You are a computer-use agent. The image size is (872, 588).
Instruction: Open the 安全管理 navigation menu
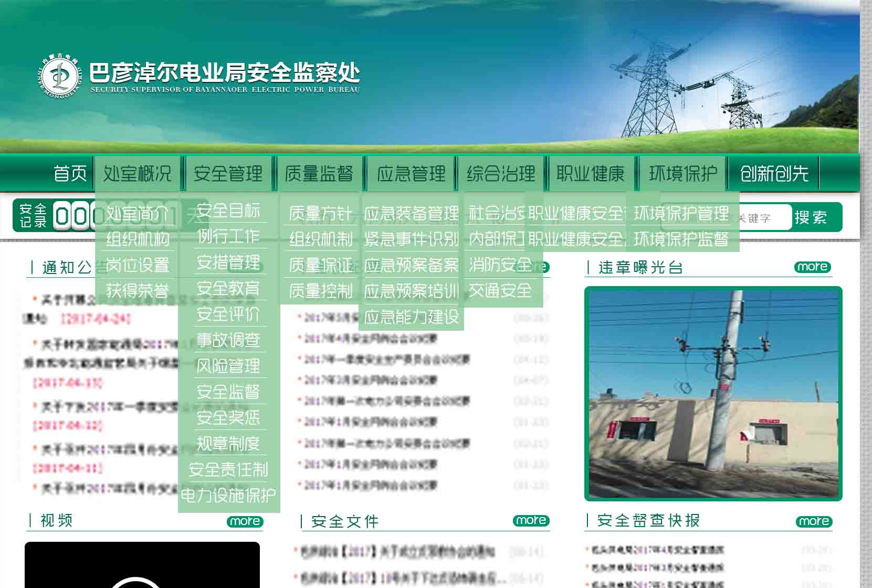[228, 173]
